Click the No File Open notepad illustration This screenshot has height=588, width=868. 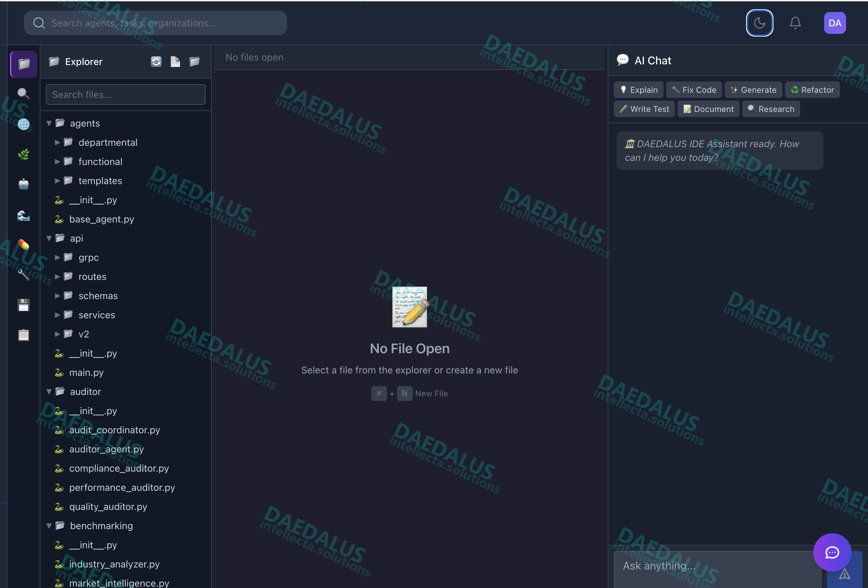(410, 307)
